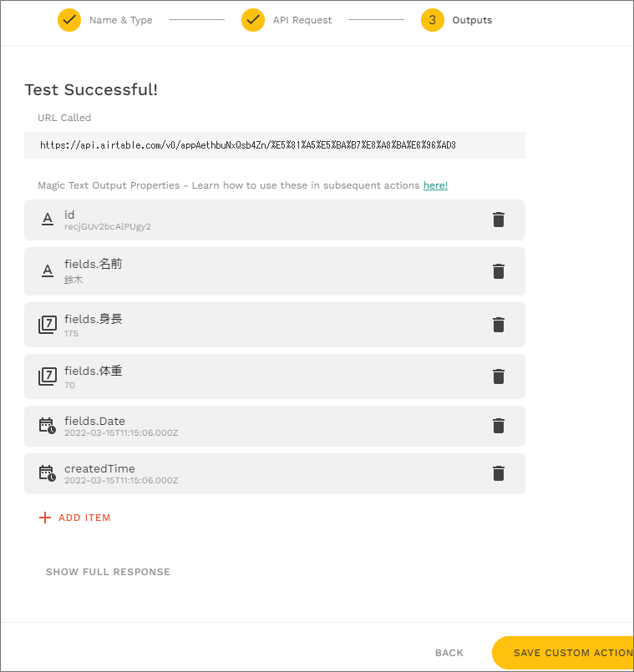Delete the createdTime output property
This screenshot has width=634, height=672.
(499, 473)
